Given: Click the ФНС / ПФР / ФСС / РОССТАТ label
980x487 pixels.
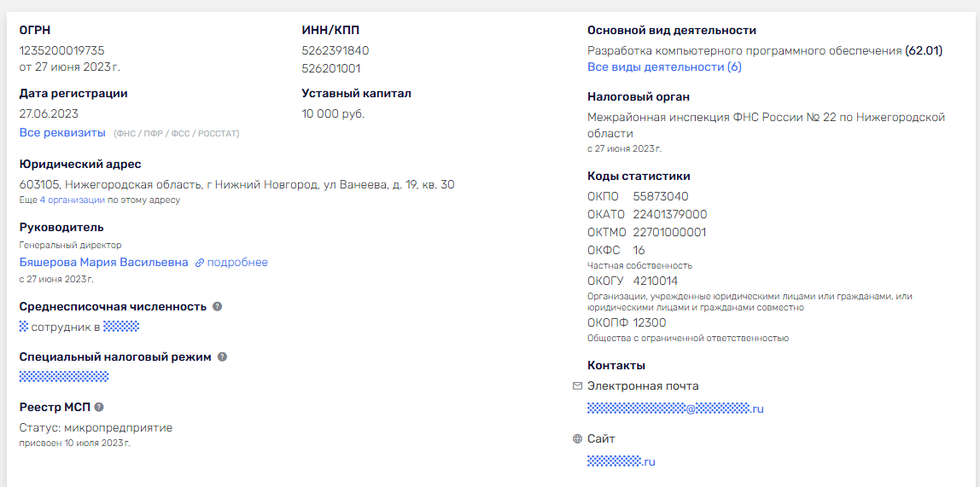Looking at the screenshot, I should click(177, 134).
